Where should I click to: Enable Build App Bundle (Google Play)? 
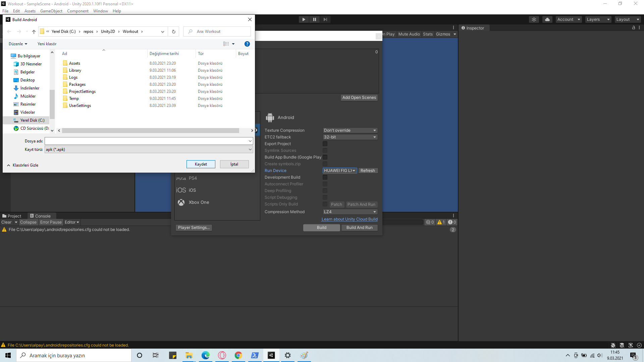pyautogui.click(x=325, y=157)
